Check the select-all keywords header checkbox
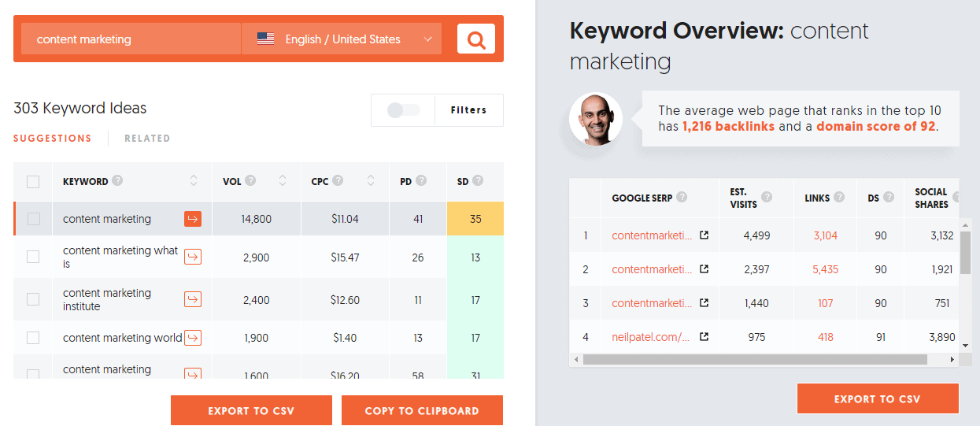The width and height of the screenshot is (980, 426). tap(33, 182)
